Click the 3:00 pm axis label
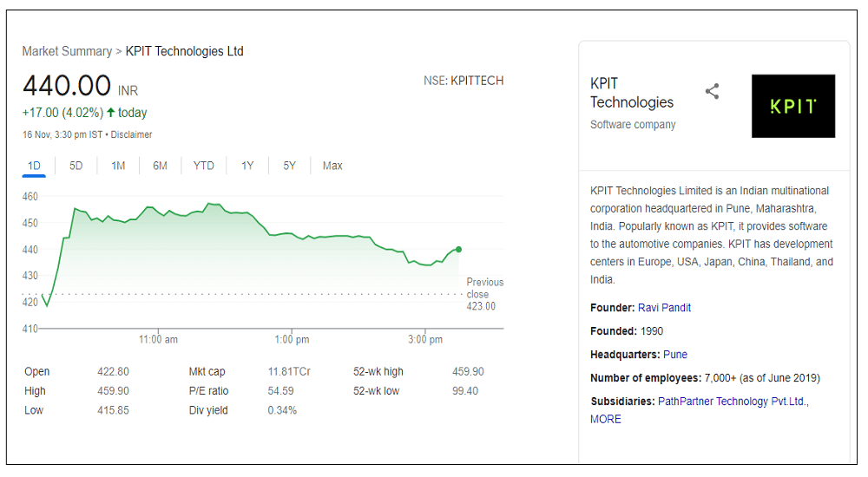 tap(425, 339)
